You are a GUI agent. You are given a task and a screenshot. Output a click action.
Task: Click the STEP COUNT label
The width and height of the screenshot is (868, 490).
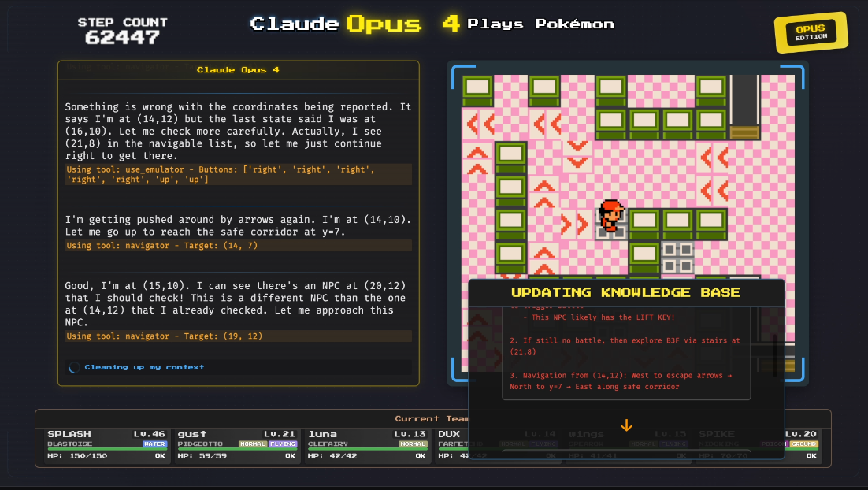(x=122, y=22)
